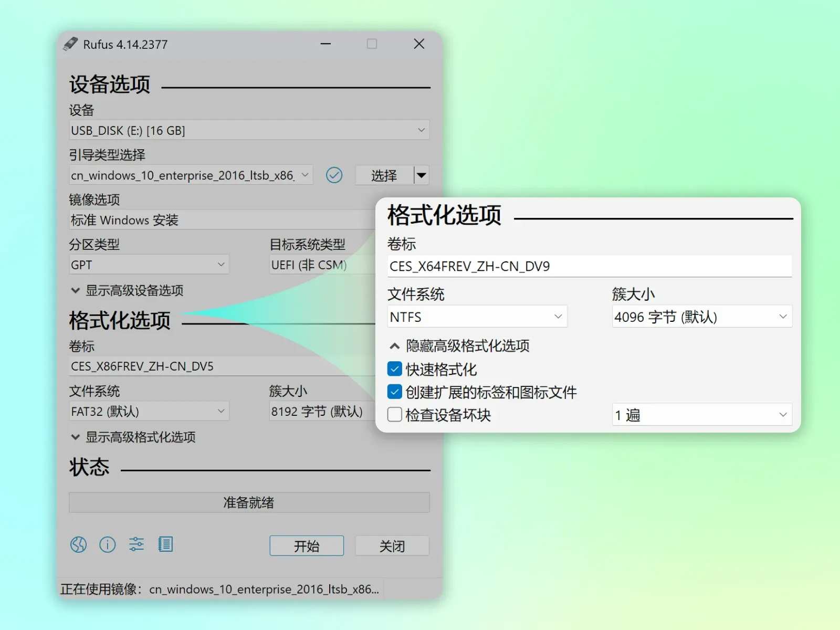Show the log list icon

[165, 544]
